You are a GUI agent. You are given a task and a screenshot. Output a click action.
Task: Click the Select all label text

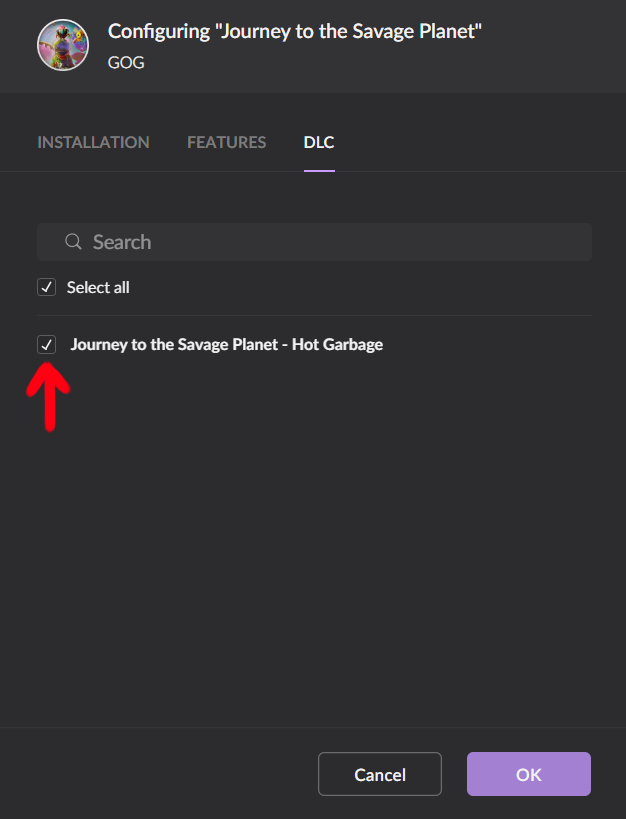coord(98,287)
